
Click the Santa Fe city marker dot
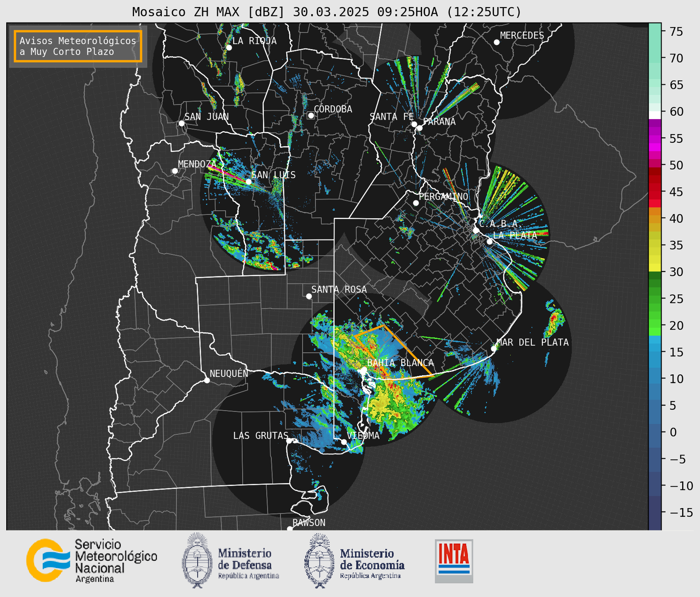pyautogui.click(x=414, y=124)
